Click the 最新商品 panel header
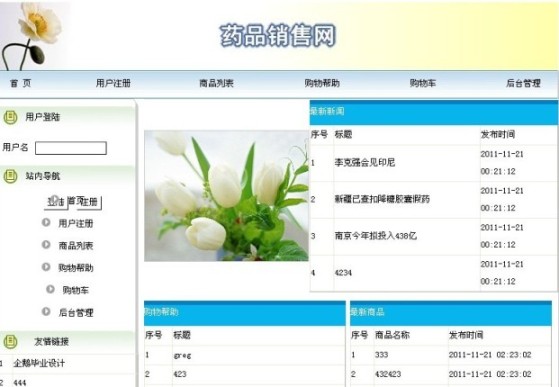The image size is (559, 387). [451, 313]
